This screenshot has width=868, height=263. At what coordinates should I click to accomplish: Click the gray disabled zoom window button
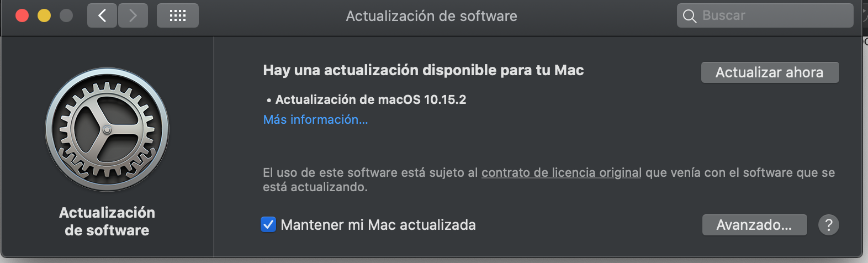point(66,15)
